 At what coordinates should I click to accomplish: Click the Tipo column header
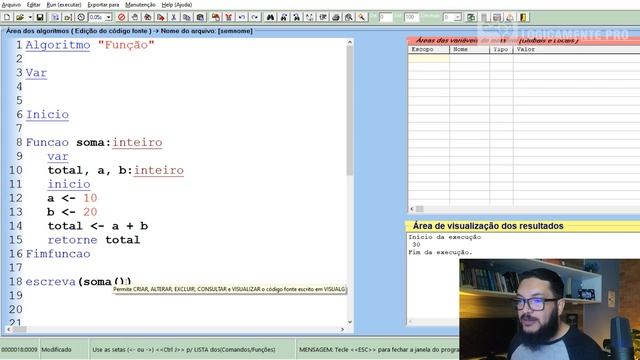pyautogui.click(x=501, y=49)
